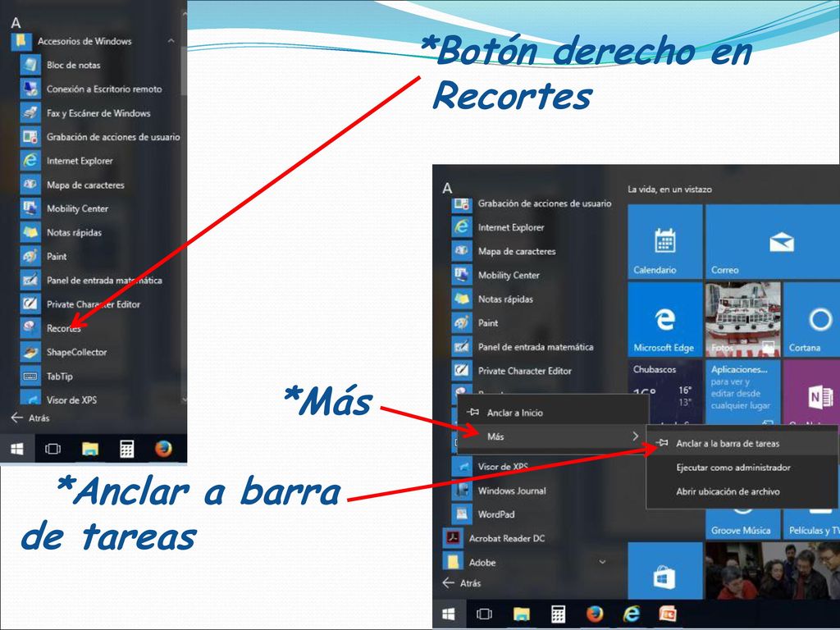
Task: Open Más in context menu
Action: pos(552,436)
